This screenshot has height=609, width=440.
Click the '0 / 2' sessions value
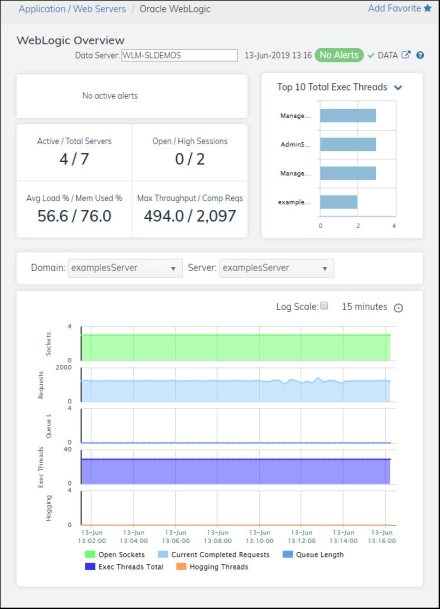pos(190,159)
